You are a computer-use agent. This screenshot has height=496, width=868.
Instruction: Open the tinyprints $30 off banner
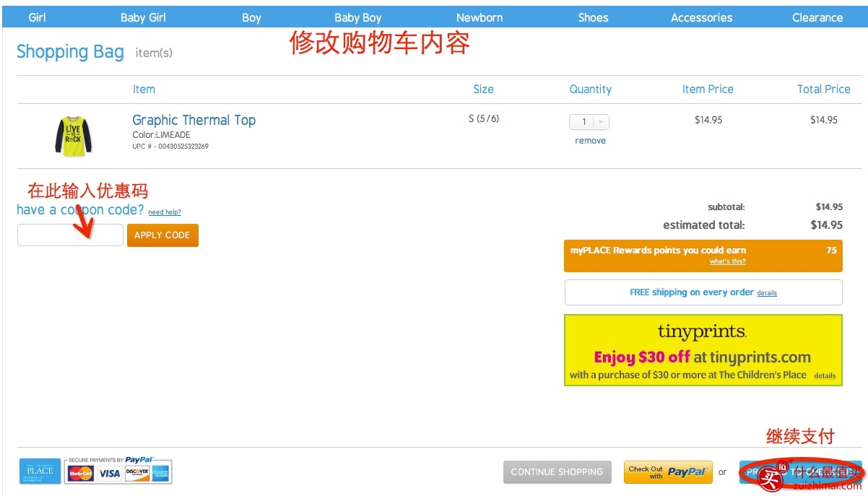pyautogui.click(x=703, y=349)
